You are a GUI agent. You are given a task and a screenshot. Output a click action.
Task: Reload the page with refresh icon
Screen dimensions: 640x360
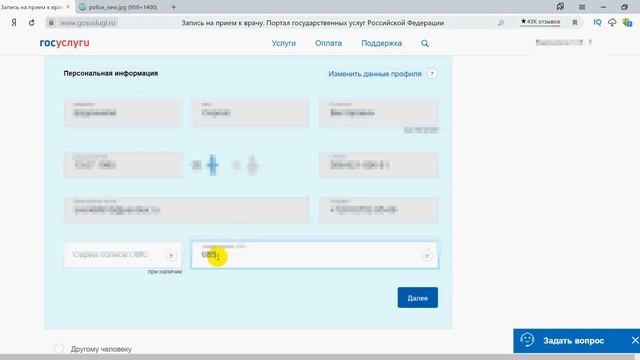tap(31, 23)
